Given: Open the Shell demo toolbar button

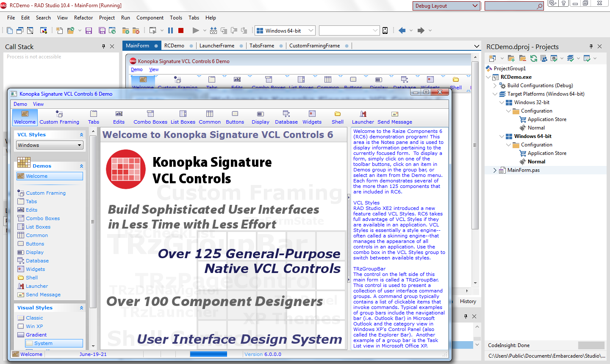Looking at the screenshot, I should click(x=338, y=118).
